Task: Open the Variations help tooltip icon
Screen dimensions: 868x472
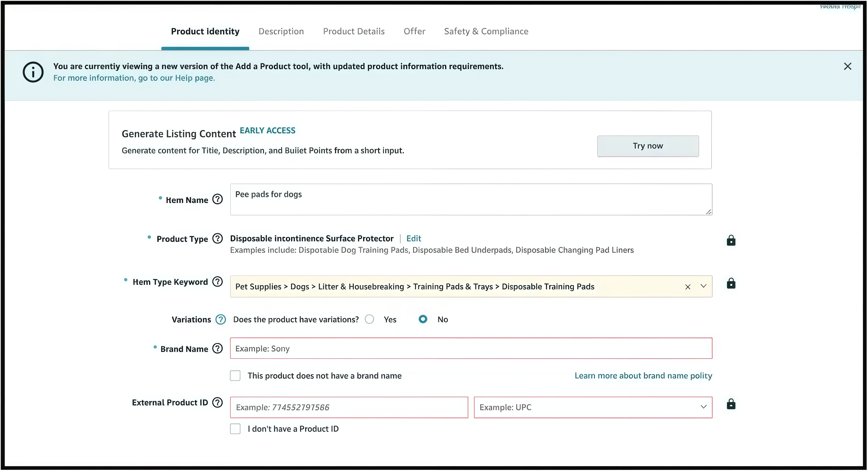Action: point(220,319)
